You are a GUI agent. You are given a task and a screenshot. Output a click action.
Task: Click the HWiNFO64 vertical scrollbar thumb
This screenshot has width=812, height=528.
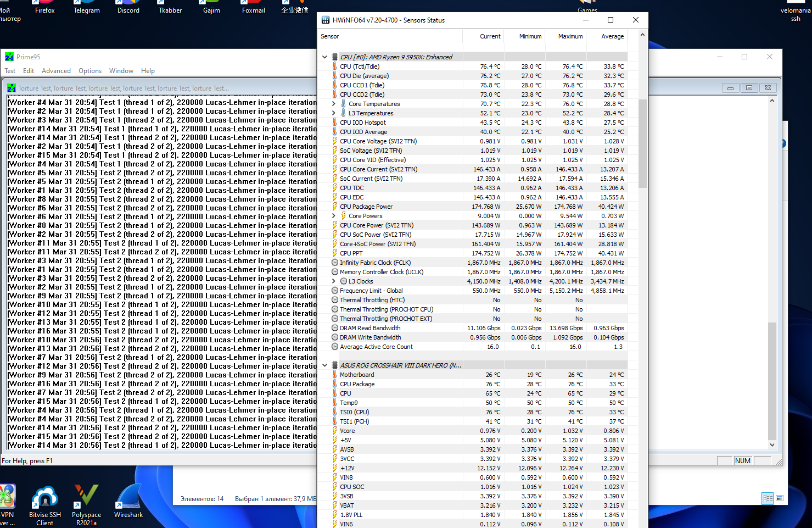click(642, 143)
